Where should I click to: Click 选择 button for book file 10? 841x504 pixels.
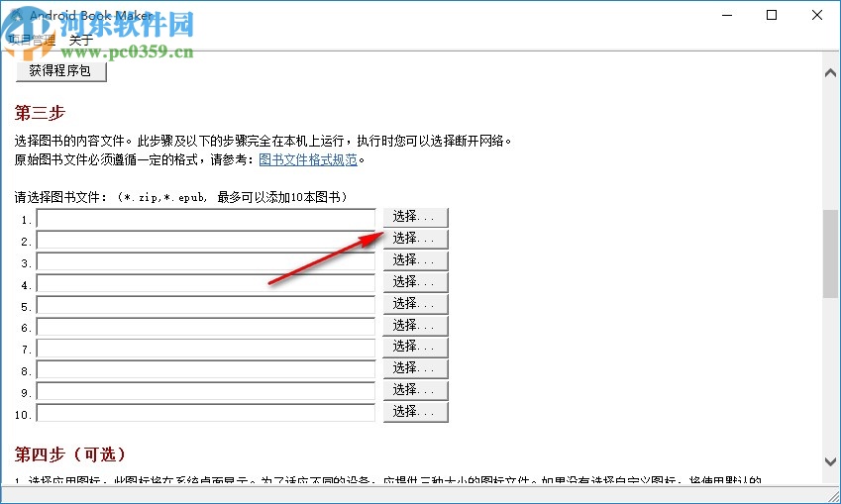[x=415, y=412]
